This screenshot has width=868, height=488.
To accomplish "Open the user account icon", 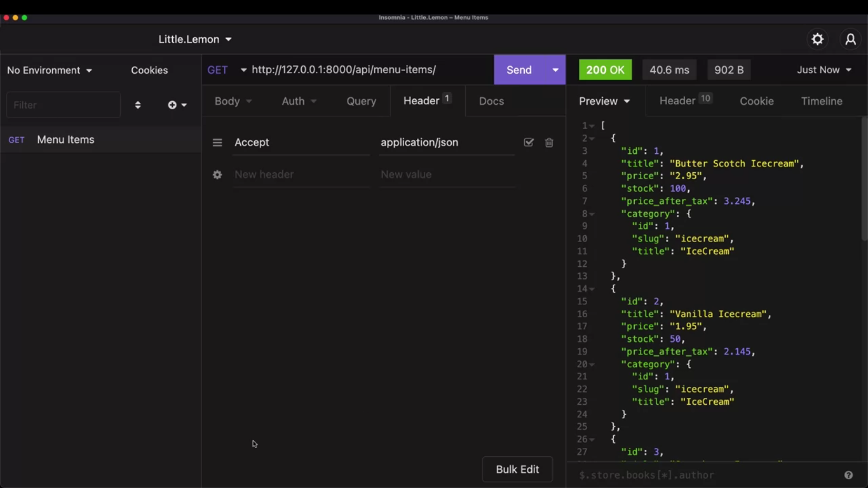I will pyautogui.click(x=850, y=39).
